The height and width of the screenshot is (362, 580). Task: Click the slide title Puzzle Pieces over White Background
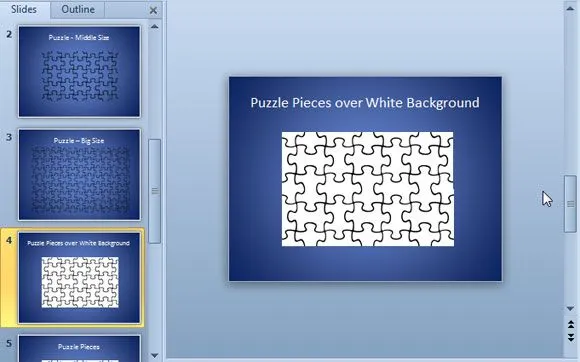(x=365, y=102)
